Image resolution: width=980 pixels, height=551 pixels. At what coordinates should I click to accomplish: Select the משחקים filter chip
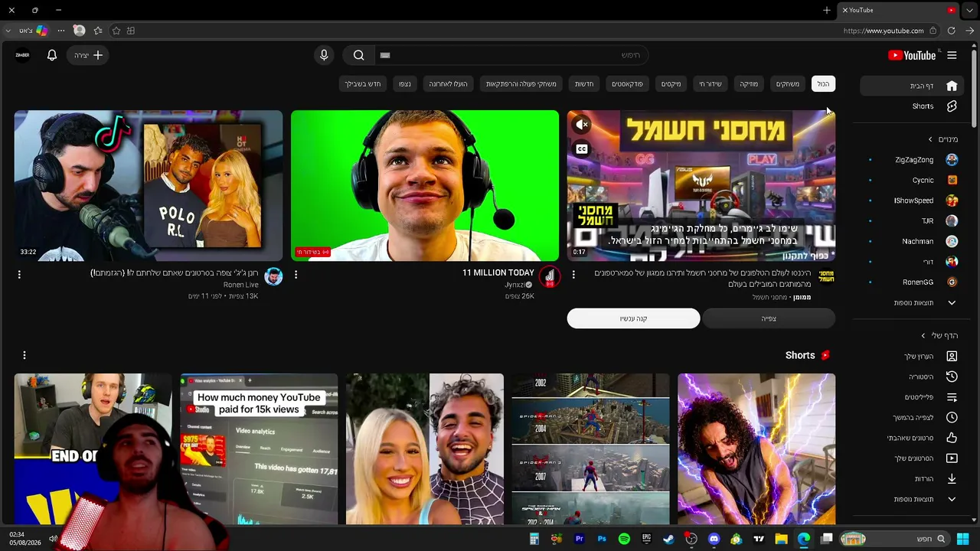click(x=788, y=84)
